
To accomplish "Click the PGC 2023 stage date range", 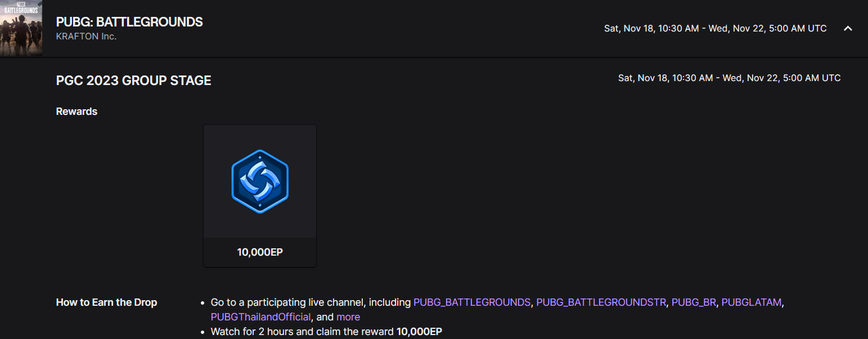I will [x=730, y=78].
